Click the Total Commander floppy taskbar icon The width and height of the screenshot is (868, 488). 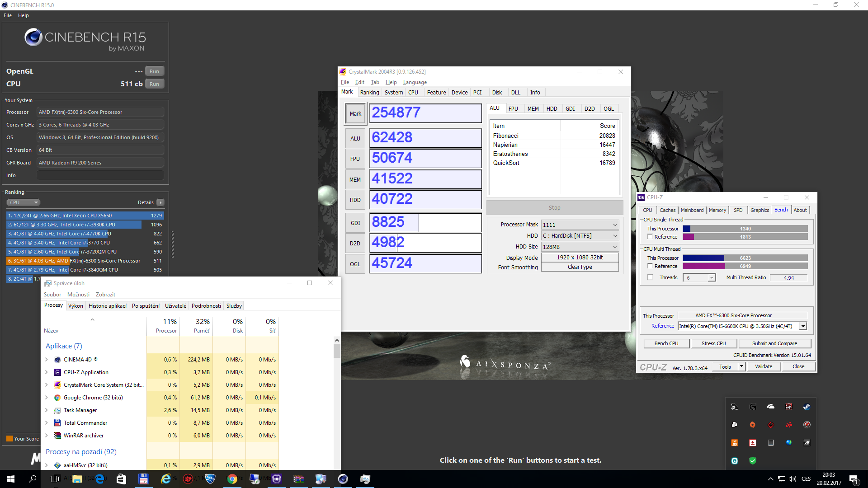click(x=144, y=479)
